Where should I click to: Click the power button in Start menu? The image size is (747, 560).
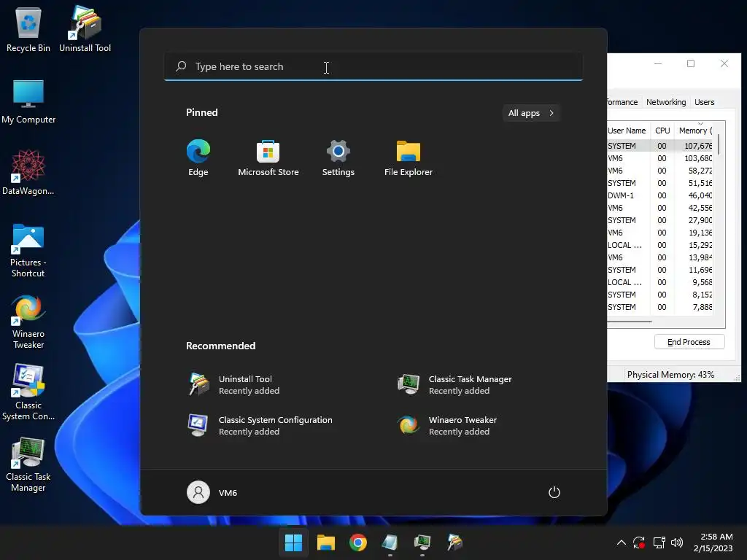pos(554,492)
